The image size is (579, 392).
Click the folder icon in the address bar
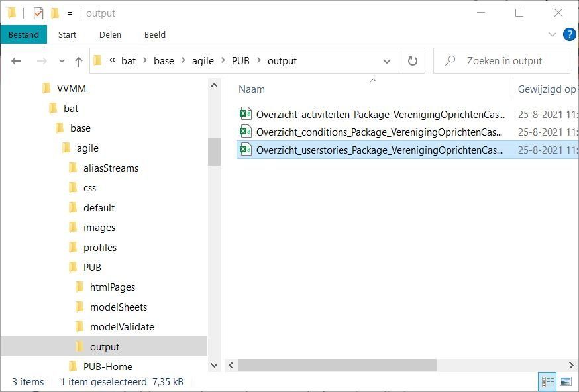tap(97, 60)
